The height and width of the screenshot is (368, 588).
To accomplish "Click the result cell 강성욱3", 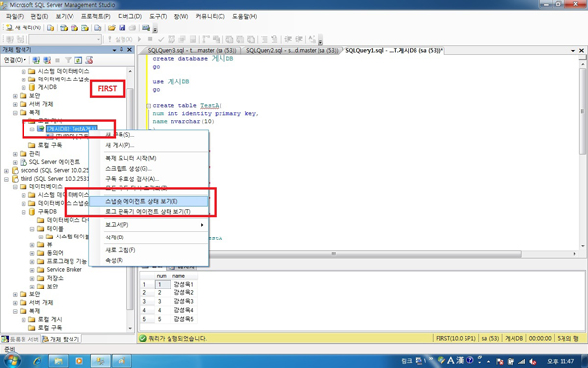I will click(184, 301).
